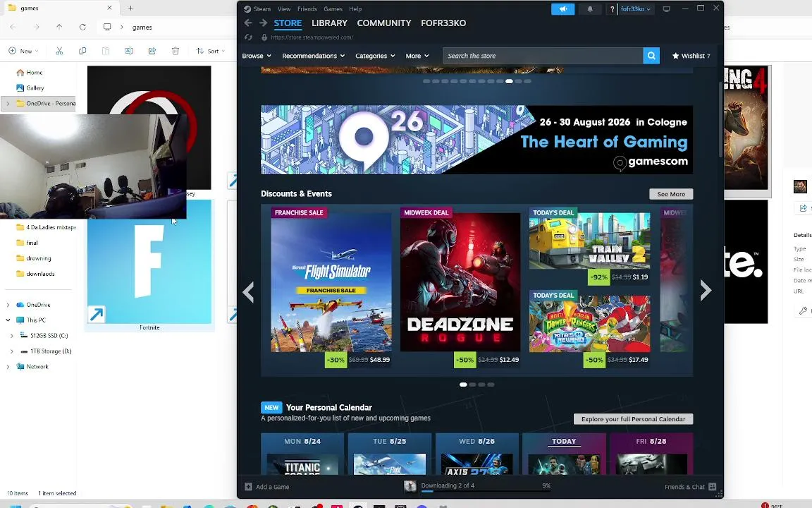Screen dimensions: 812x508
Task: Switch to the COMMUNITY tab
Action: [x=383, y=23]
